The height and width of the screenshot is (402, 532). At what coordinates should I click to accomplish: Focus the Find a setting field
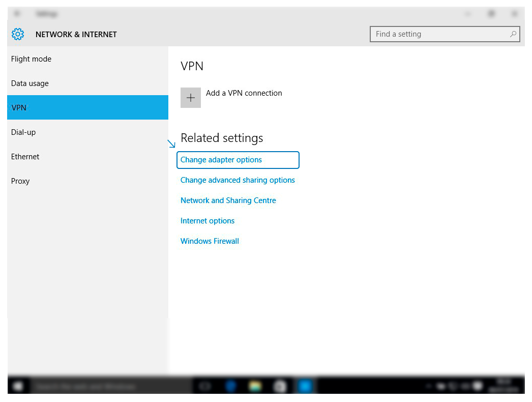[x=445, y=34]
